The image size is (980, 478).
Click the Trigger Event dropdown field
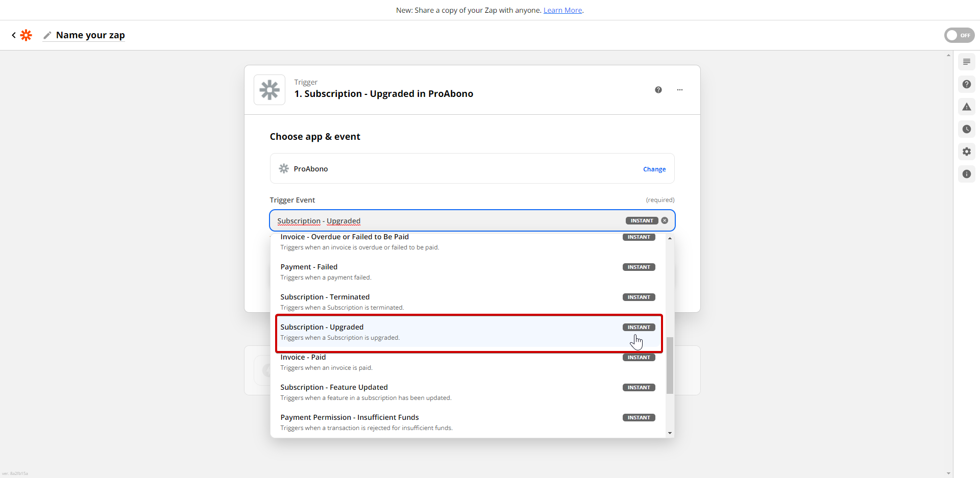click(x=472, y=220)
